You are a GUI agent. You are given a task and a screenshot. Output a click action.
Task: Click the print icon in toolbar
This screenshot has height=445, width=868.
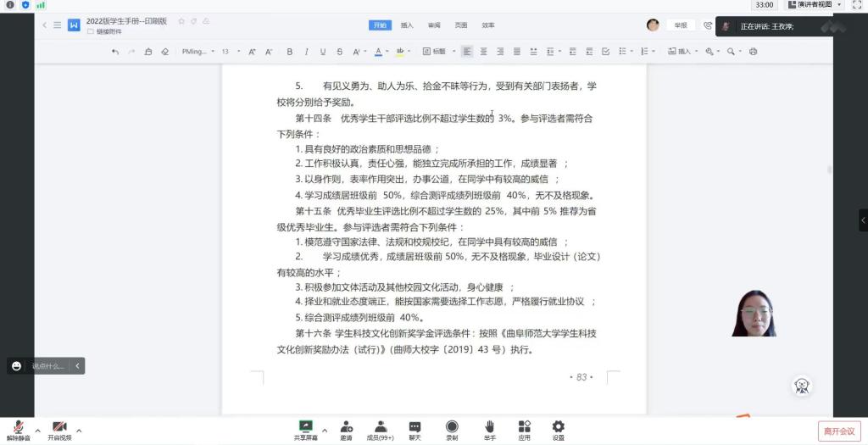tap(753, 52)
